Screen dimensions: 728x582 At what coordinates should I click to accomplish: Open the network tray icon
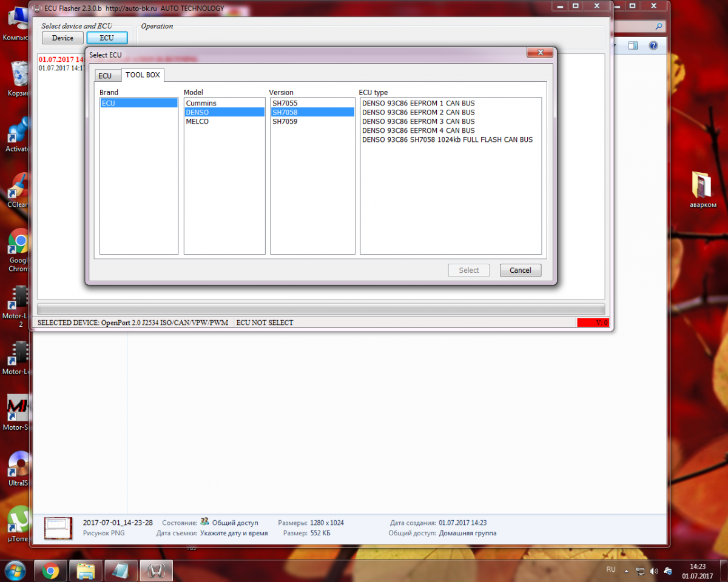[641, 571]
